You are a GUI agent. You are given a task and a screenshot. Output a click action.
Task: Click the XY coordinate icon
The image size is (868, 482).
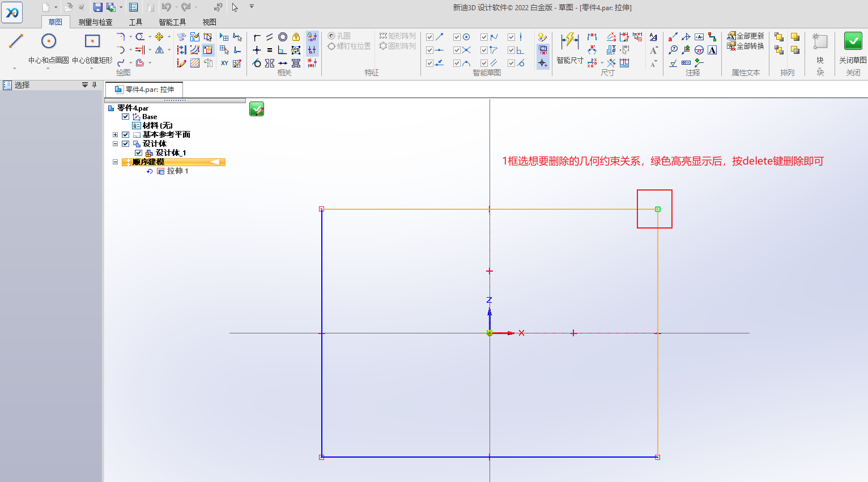[224, 63]
